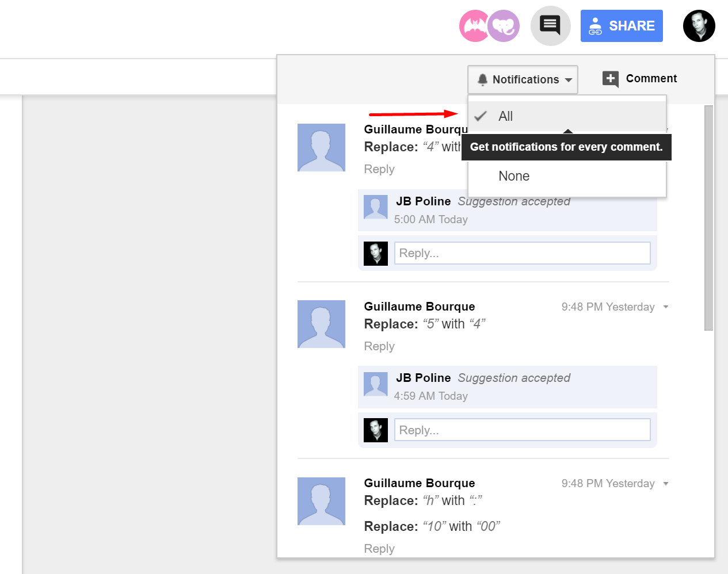
Task: Click the Reply text field under JB Poline
Action: pos(521,253)
